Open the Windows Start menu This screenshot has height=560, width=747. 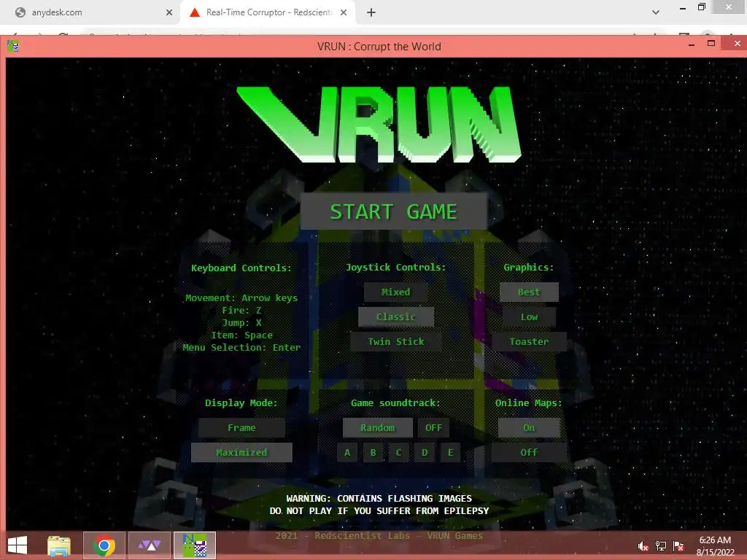18,545
